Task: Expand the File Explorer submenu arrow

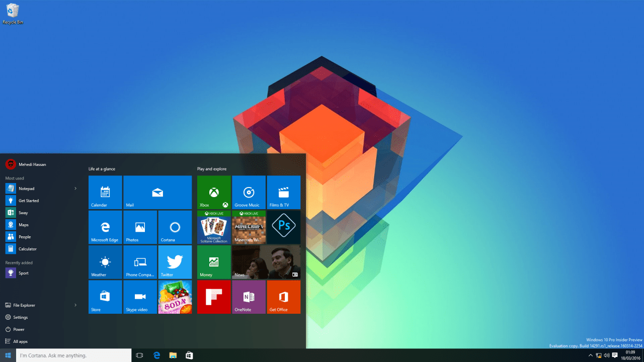Action: pyautogui.click(x=75, y=305)
